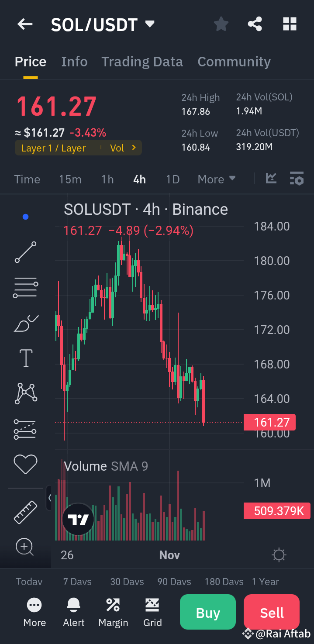Open the Alert bell icon

click(x=73, y=611)
